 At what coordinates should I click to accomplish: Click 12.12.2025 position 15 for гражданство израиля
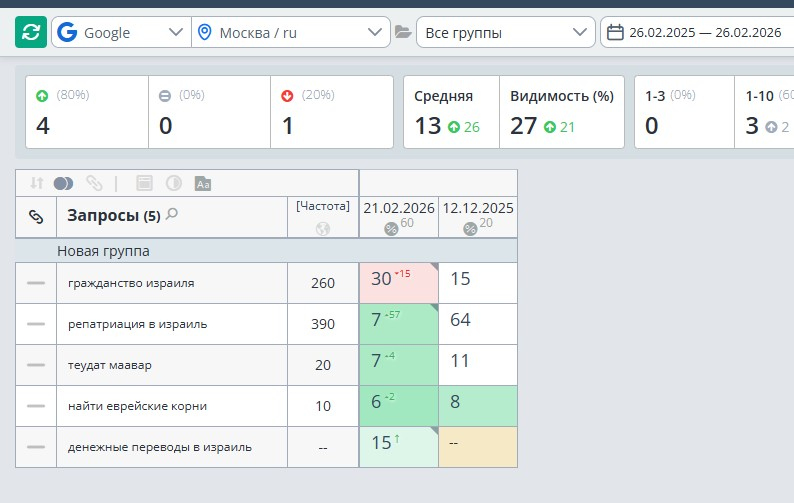click(478, 283)
